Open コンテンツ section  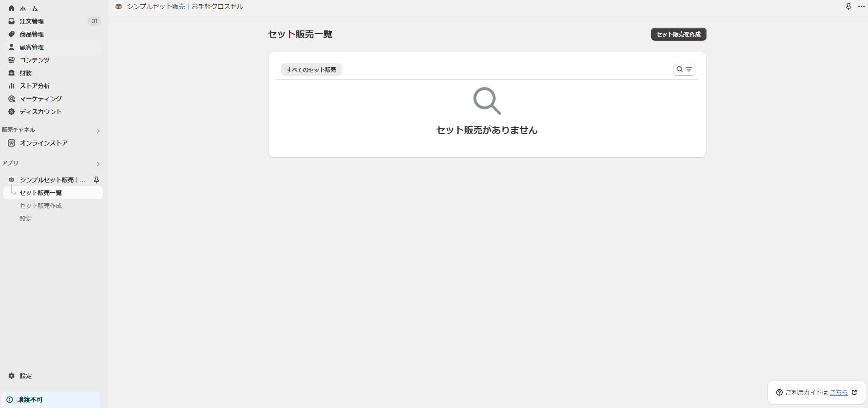coord(53,60)
